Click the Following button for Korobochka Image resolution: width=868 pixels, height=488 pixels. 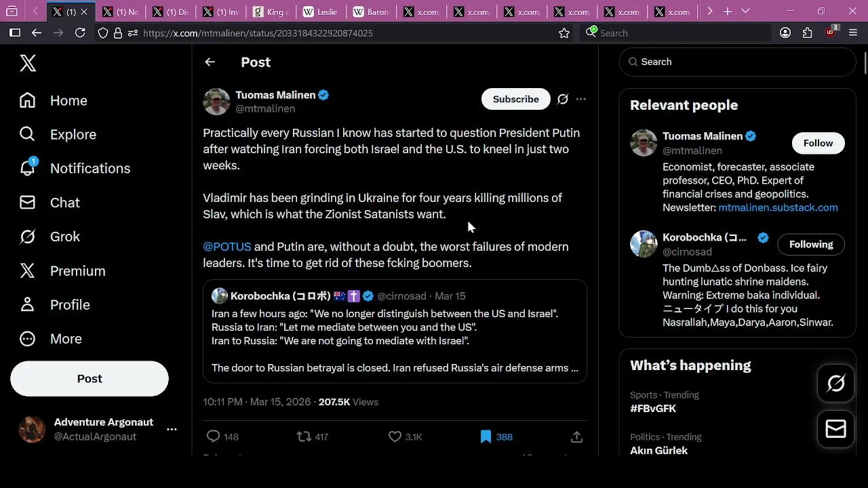(x=811, y=244)
